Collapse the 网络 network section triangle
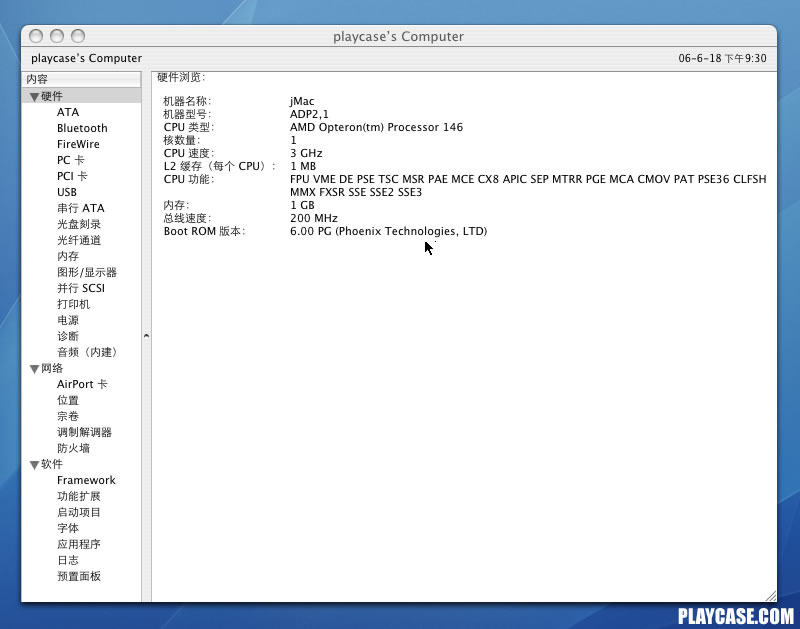The width and height of the screenshot is (800, 629). (x=34, y=368)
